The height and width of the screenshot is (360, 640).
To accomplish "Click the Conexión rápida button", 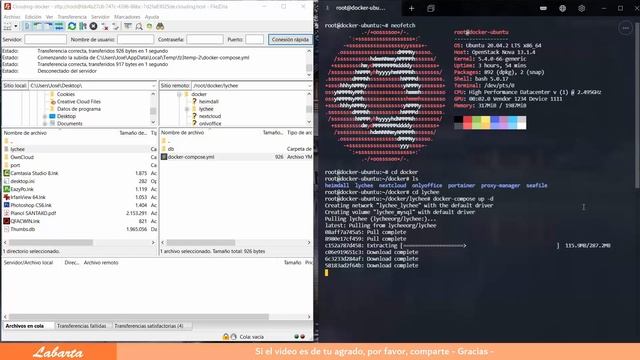I will (290, 40).
